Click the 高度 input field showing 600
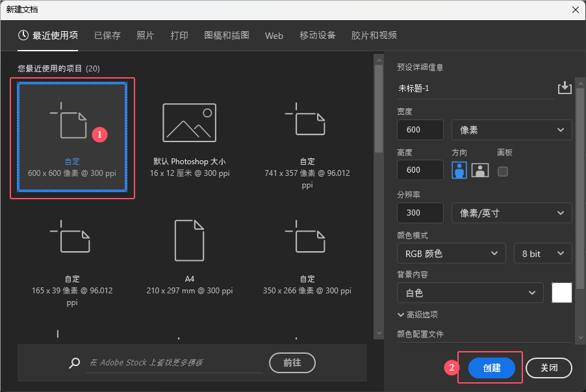This screenshot has height=392, width=586. point(420,170)
